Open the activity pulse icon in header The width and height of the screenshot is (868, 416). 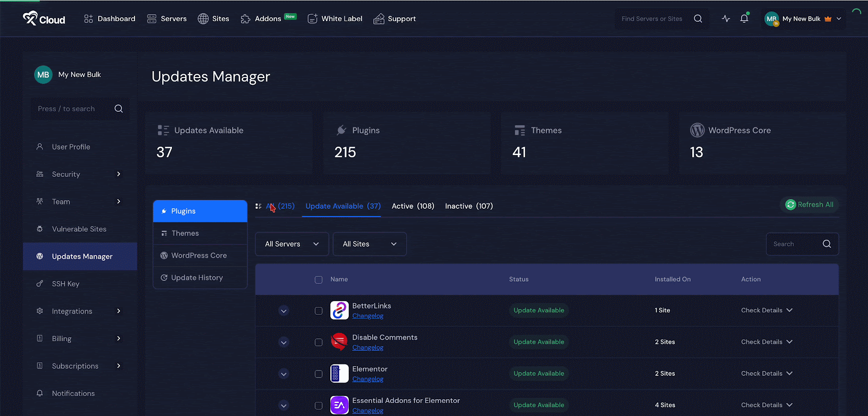[726, 18]
